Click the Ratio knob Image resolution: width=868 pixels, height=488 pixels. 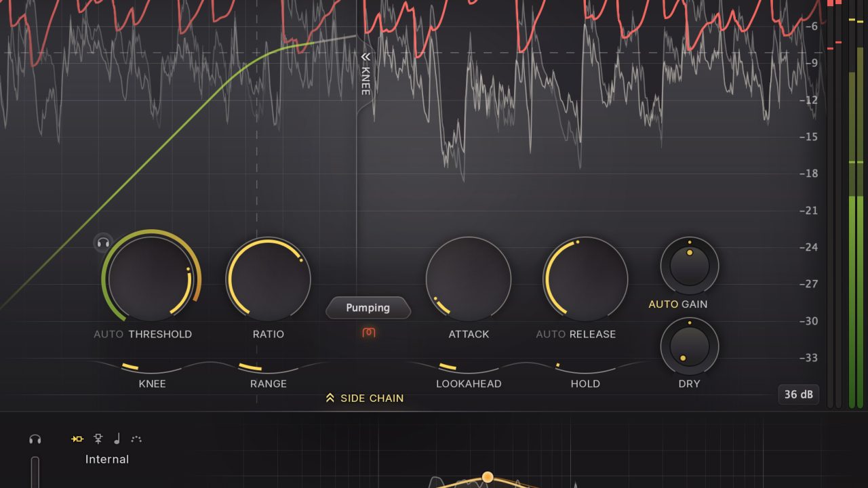(x=269, y=279)
